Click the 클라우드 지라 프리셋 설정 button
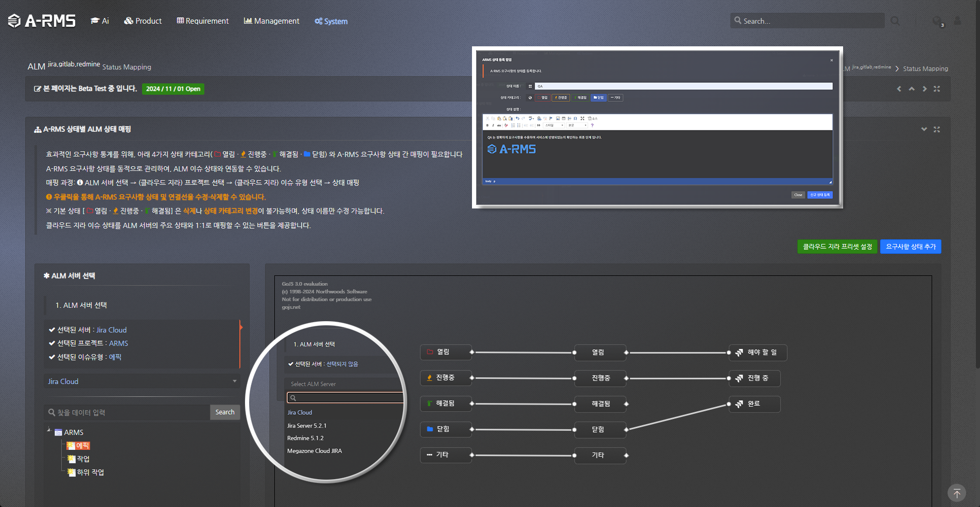Viewport: 980px width, 507px height. [x=837, y=247]
